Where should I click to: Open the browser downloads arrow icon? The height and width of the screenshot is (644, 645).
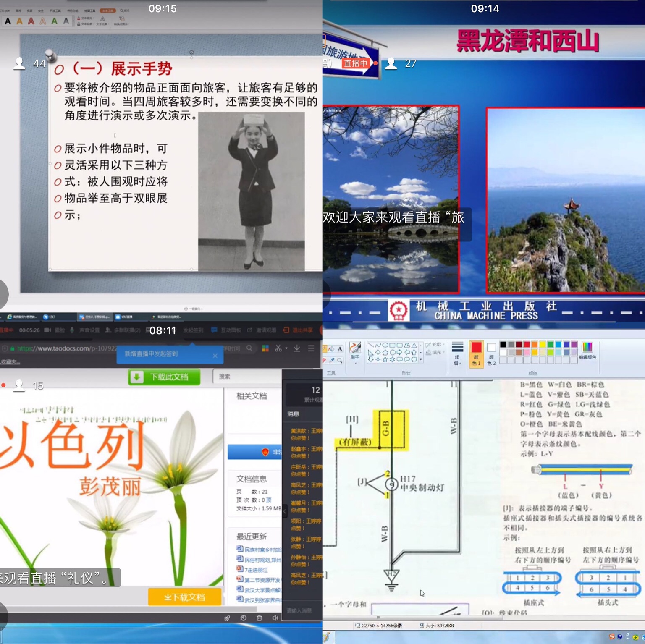point(297,348)
